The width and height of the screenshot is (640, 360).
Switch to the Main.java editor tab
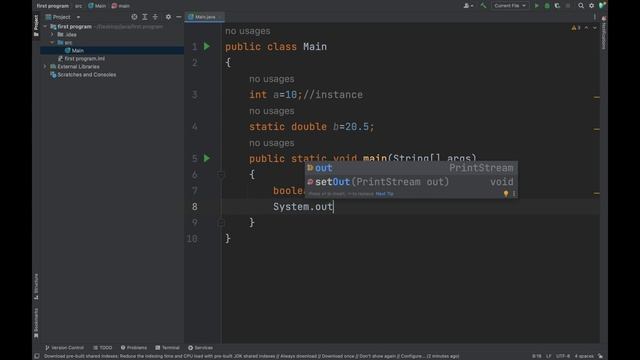[x=204, y=17]
